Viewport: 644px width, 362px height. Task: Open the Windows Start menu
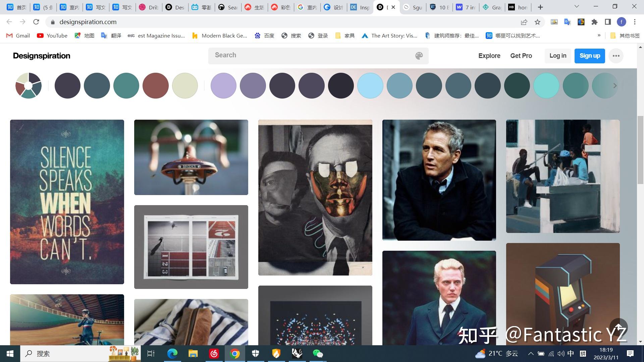pyautogui.click(x=10, y=354)
